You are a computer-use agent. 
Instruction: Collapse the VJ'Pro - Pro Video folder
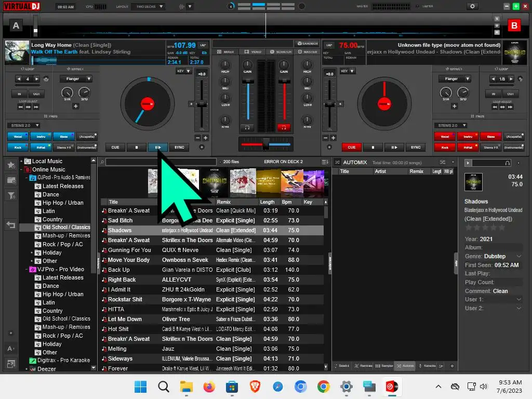click(26, 270)
